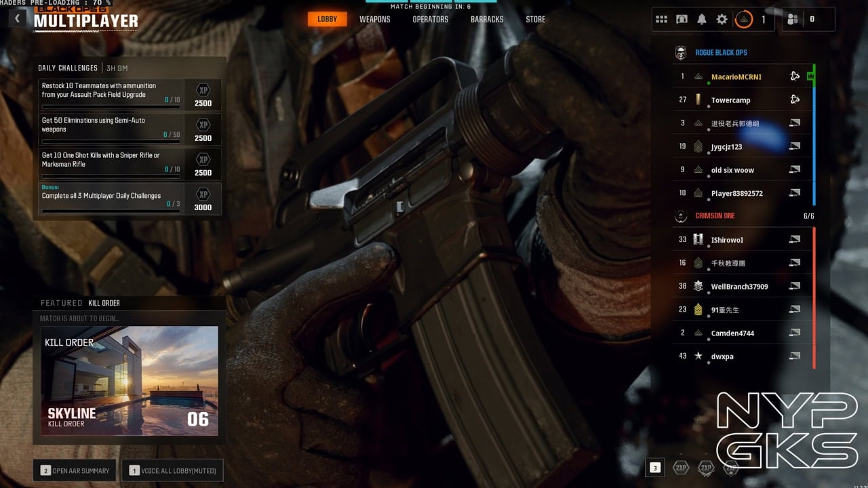Screen dimensions: 868x488
Task: Click the bonus challenge progress bar
Action: [x=111, y=211]
